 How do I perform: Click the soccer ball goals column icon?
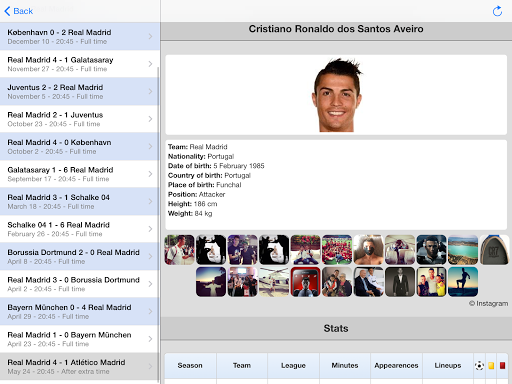tap(479, 365)
